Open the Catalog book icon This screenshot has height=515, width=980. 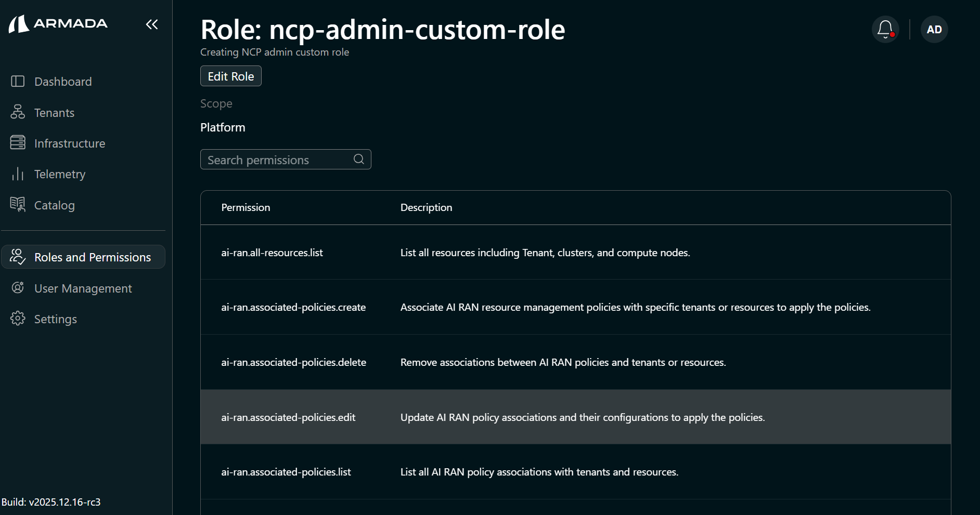18,205
